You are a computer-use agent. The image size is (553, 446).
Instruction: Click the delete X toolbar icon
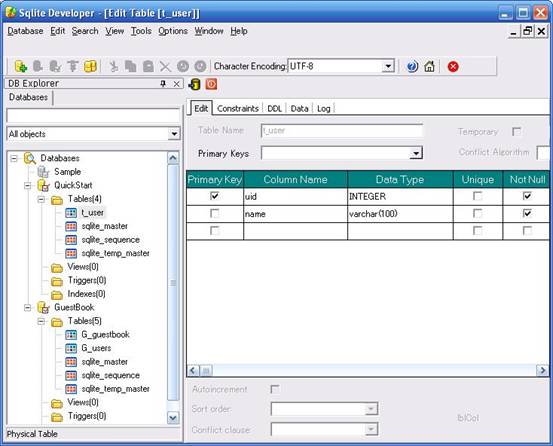pos(165,66)
